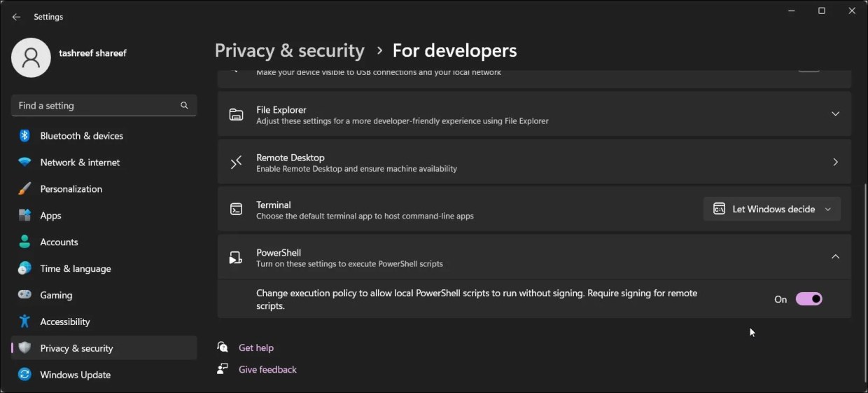Click the Find a setting search box
The image size is (868, 393).
coord(104,106)
